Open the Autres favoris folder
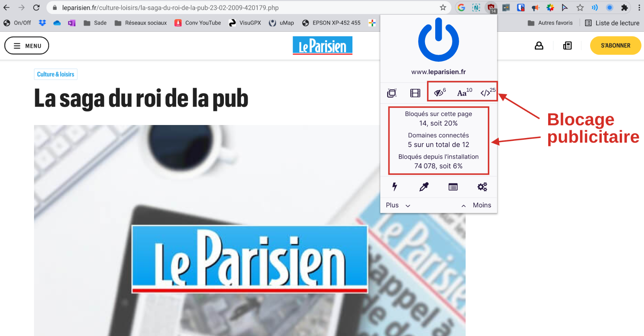Screen dimensions: 644x336 click(x=550, y=23)
